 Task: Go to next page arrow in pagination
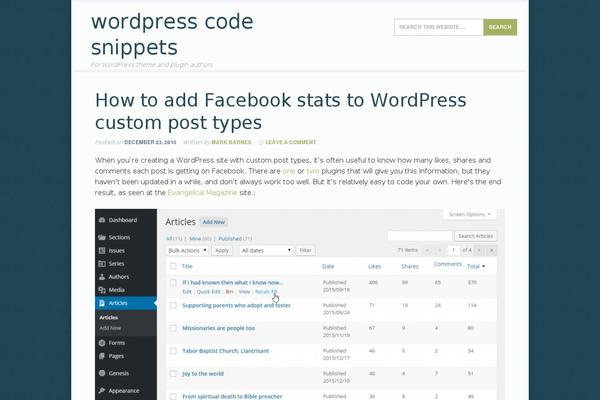[x=479, y=250]
